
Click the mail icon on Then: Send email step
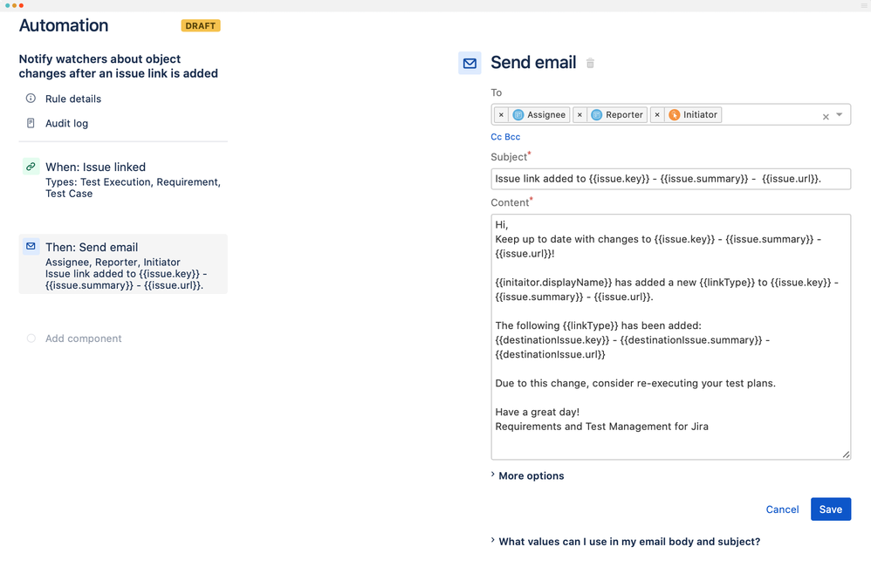[x=31, y=247]
